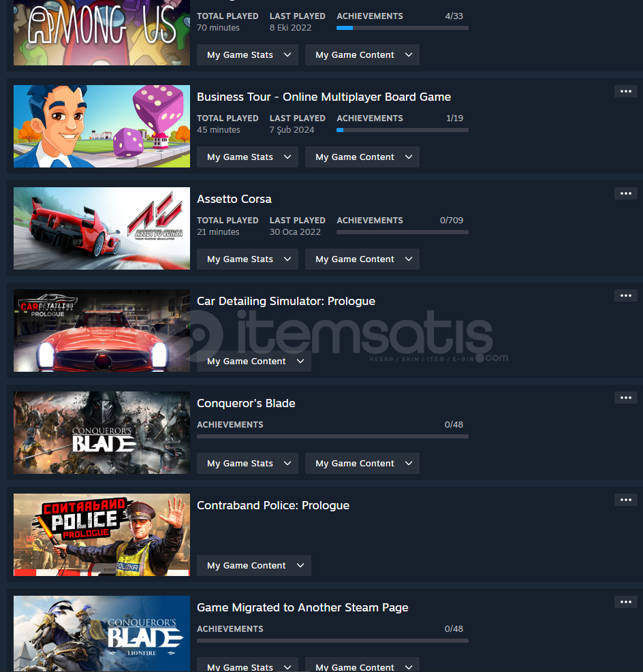Expand My Game Stats for Among Us
This screenshot has width=643, height=672.
247,55
